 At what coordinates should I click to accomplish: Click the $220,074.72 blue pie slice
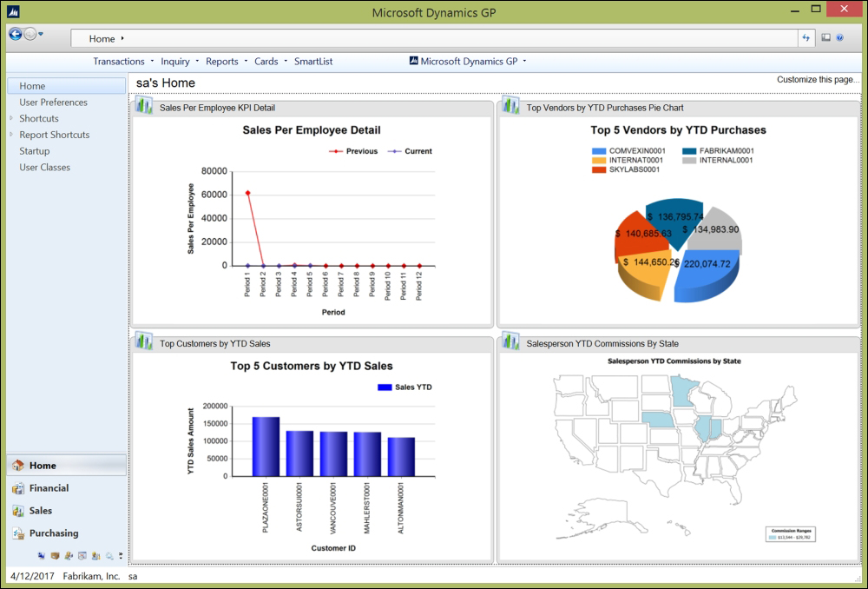[707, 275]
